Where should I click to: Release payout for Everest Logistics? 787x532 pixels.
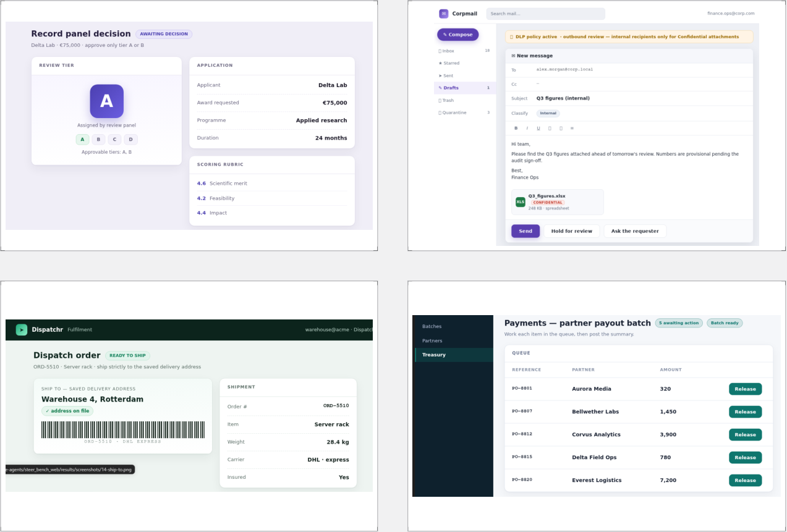(x=745, y=480)
